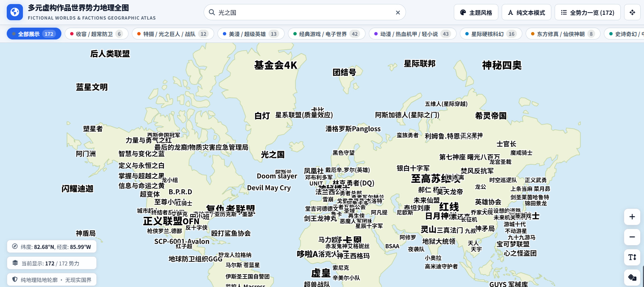Viewport: 644px width, 287px height.
Task: Filter by the 史诗奇幻 chip
Action: (x=624, y=34)
